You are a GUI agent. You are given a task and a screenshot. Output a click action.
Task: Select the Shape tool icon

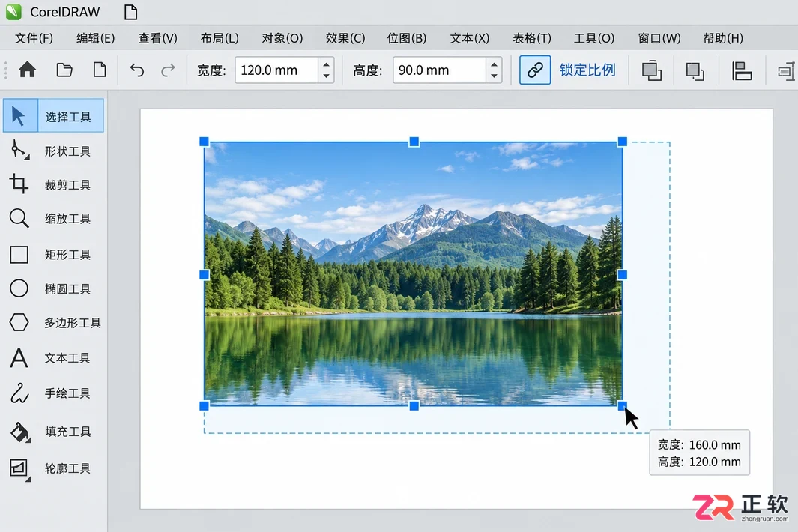point(19,150)
